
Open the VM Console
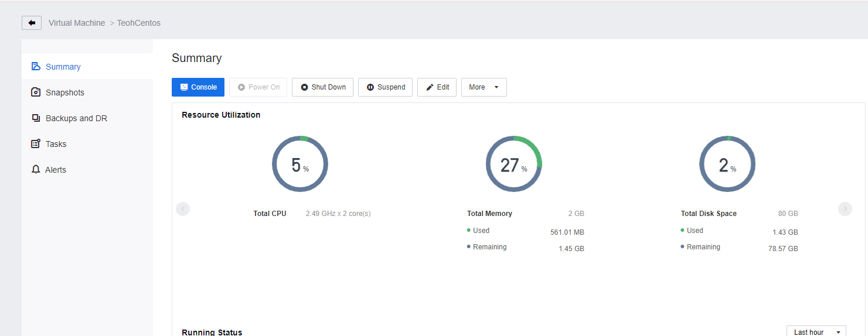(x=198, y=87)
